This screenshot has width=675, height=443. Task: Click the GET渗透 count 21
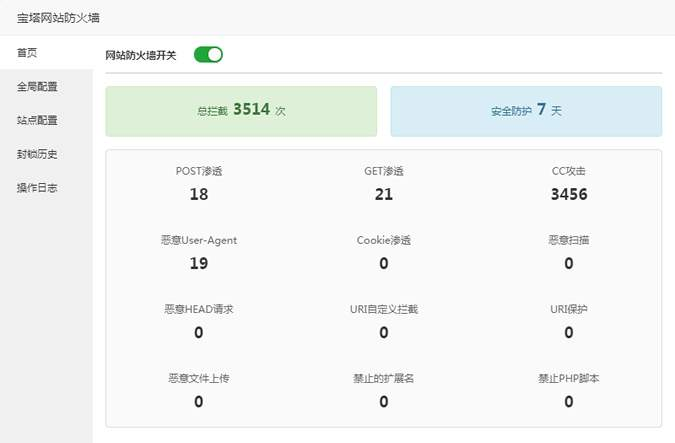click(384, 194)
